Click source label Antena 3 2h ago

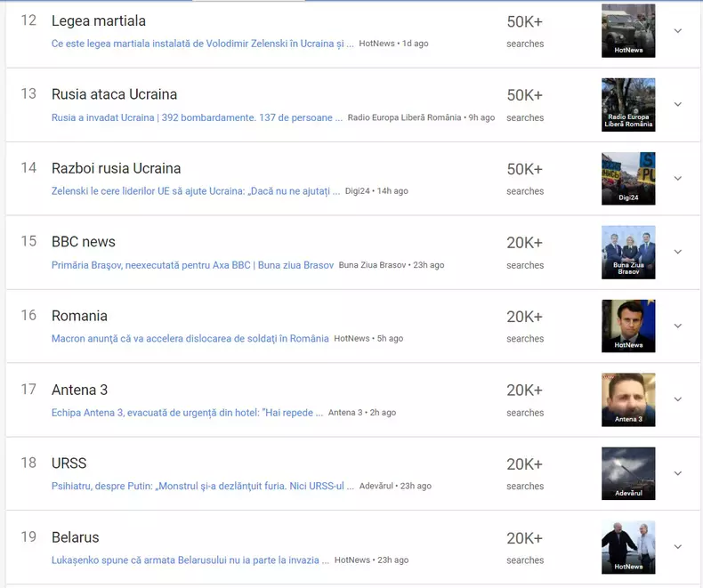362,413
